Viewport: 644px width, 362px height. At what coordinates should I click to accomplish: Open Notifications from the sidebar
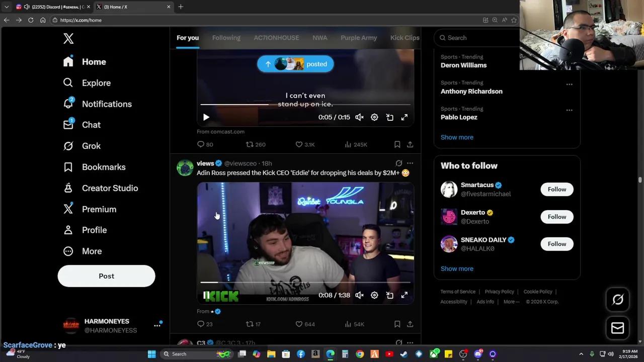pyautogui.click(x=107, y=104)
